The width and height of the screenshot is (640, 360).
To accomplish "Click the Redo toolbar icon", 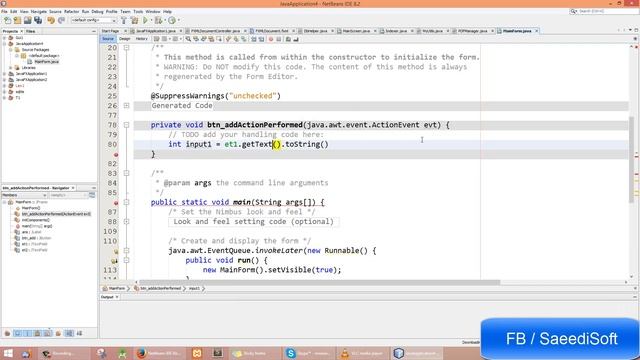I will (x=61, y=20).
